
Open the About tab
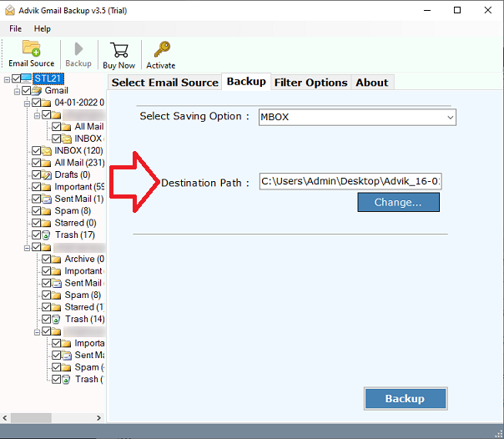pos(372,83)
